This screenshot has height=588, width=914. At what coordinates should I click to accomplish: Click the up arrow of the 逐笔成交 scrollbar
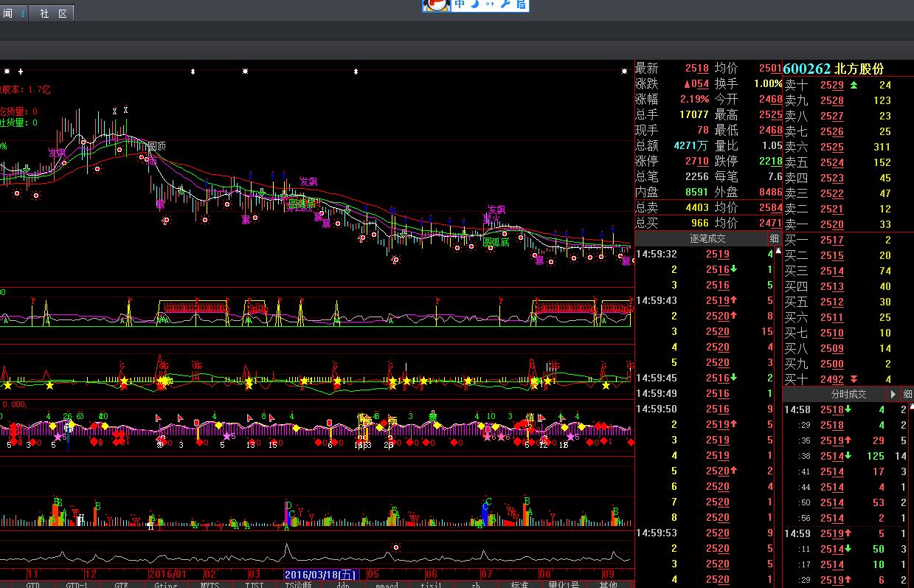778,251
